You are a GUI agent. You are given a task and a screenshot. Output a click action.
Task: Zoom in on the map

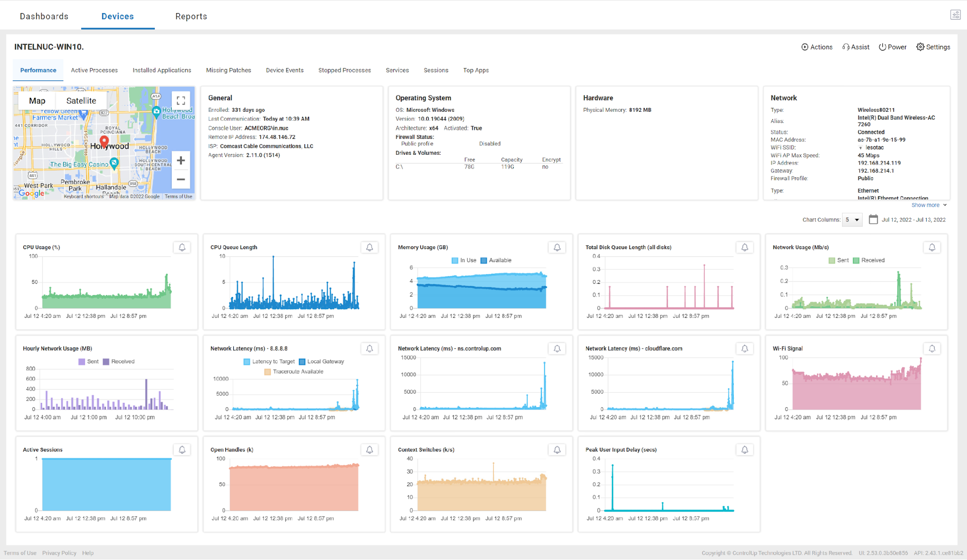181,161
